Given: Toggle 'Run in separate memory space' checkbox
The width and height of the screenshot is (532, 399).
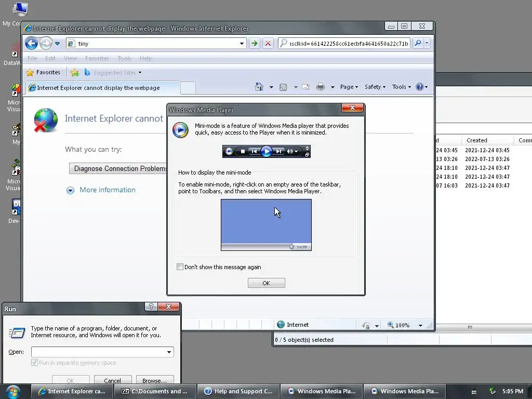Looking at the screenshot, I should 34,362.
